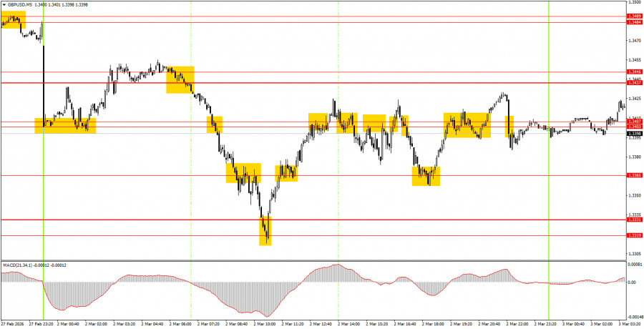Image resolution: width=644 pixels, height=329 pixels.
Task: Select the black current price label 1.3398
Action: click(633, 134)
